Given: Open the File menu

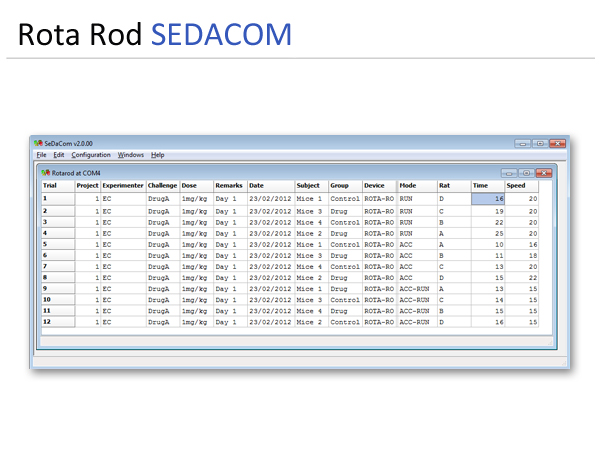Looking at the screenshot, I should point(41,155).
